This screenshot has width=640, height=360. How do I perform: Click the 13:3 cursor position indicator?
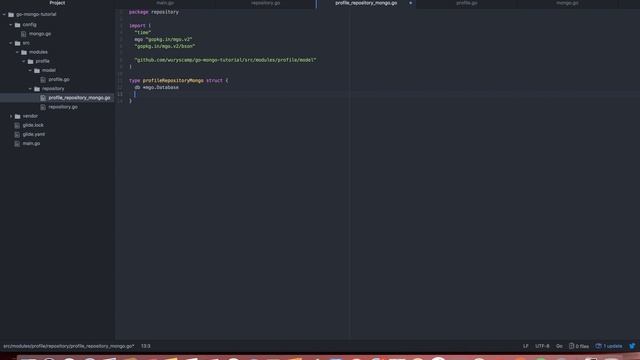[x=146, y=346]
